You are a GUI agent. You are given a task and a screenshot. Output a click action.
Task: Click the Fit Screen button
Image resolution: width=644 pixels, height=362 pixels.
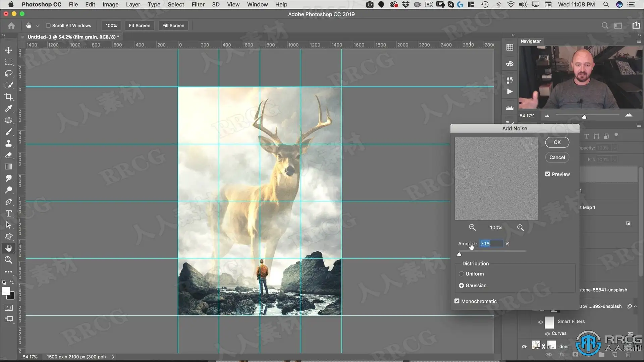[139, 25]
